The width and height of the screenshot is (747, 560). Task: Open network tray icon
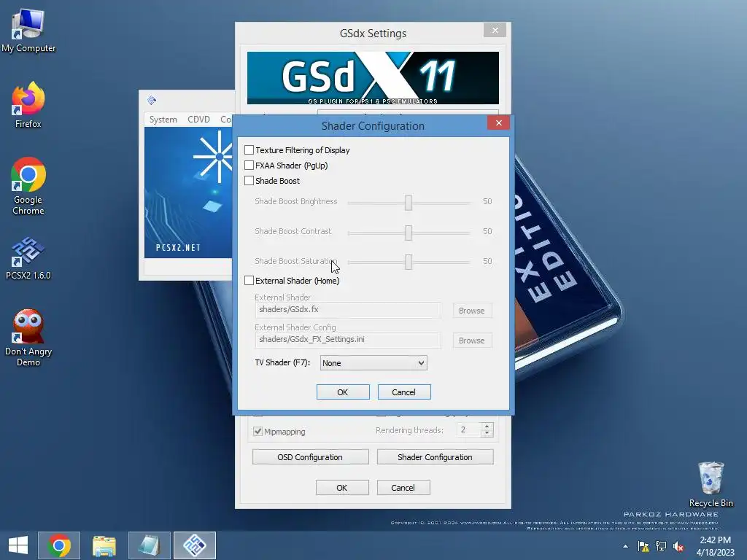pyautogui.click(x=661, y=546)
